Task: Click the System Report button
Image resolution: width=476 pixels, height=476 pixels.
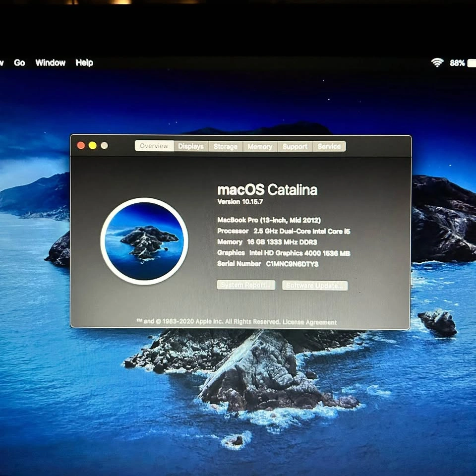Action: pos(246,285)
